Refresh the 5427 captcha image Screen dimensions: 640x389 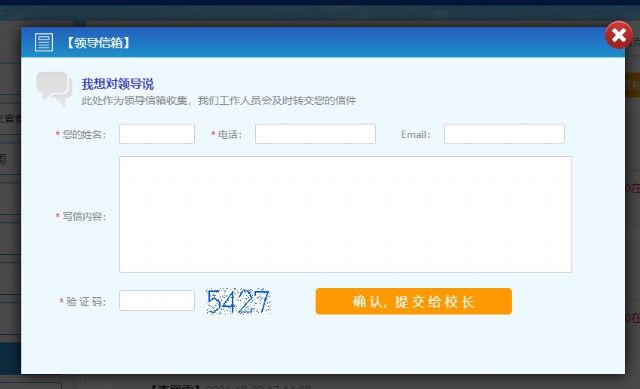(x=238, y=302)
